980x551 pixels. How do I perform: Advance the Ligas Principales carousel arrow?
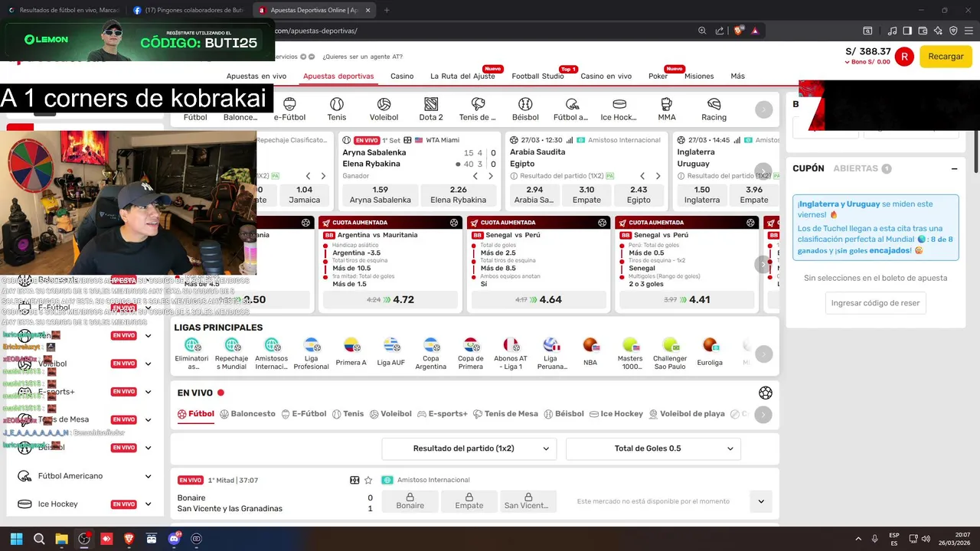pos(764,354)
